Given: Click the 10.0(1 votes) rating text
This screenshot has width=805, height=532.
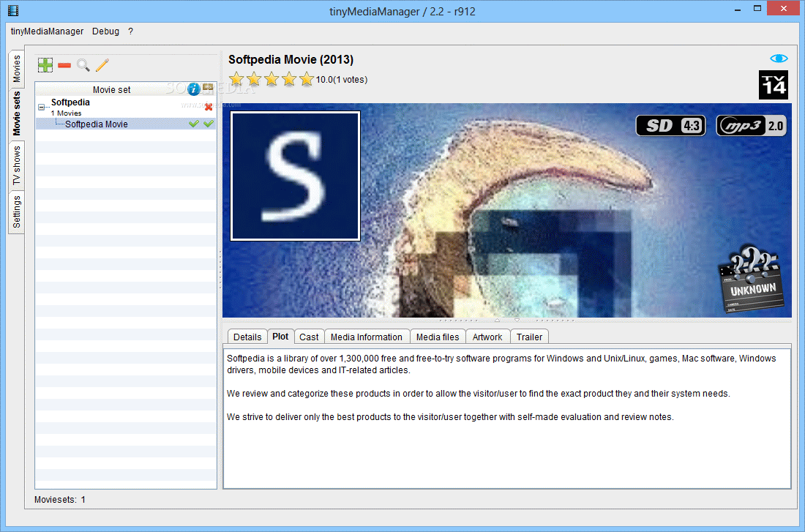Looking at the screenshot, I should coord(342,80).
